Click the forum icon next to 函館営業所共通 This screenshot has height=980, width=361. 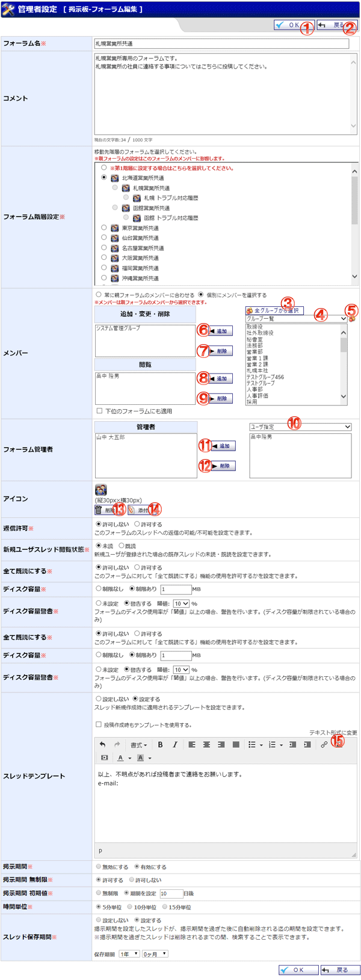tap(125, 208)
